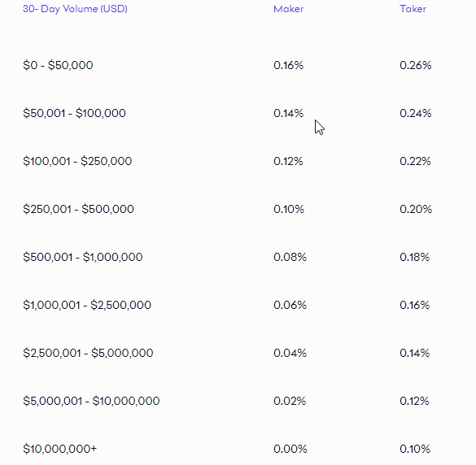Select the $250,001 - $500,000 volume tier
Viewport: 476px width, 465px height.
pyautogui.click(x=78, y=209)
